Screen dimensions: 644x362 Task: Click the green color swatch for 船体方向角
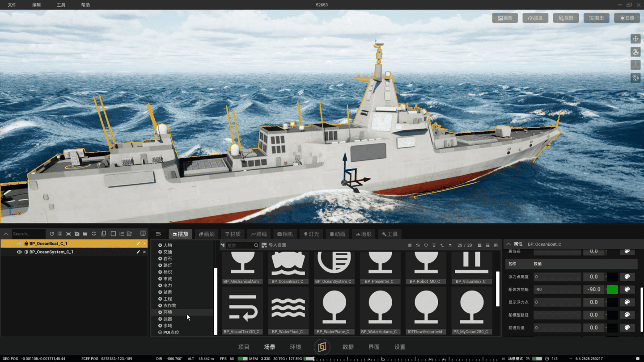click(612, 290)
